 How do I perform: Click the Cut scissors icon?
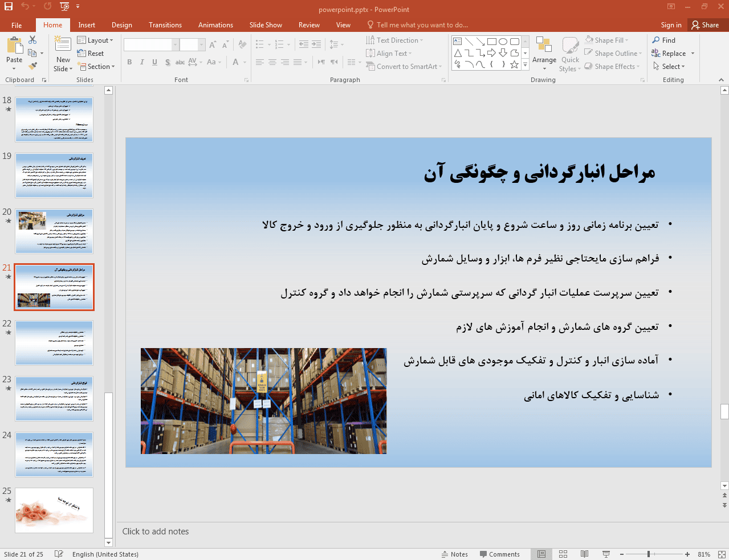tap(32, 40)
